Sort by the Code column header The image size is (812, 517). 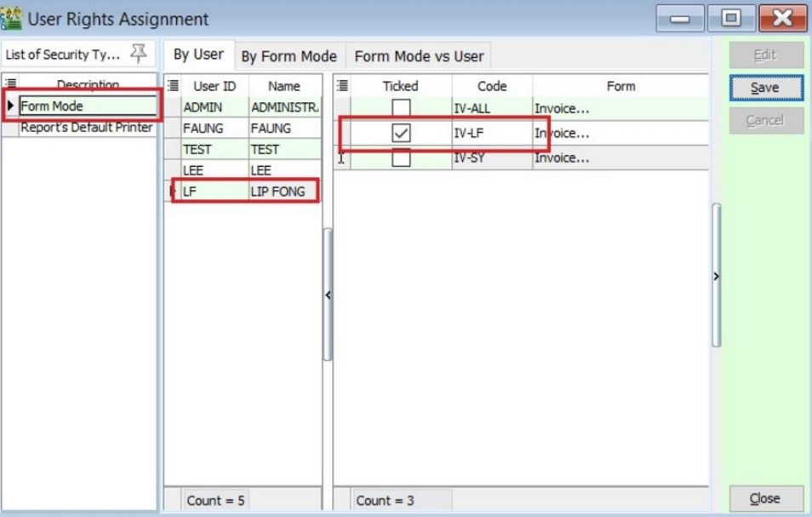(x=492, y=86)
